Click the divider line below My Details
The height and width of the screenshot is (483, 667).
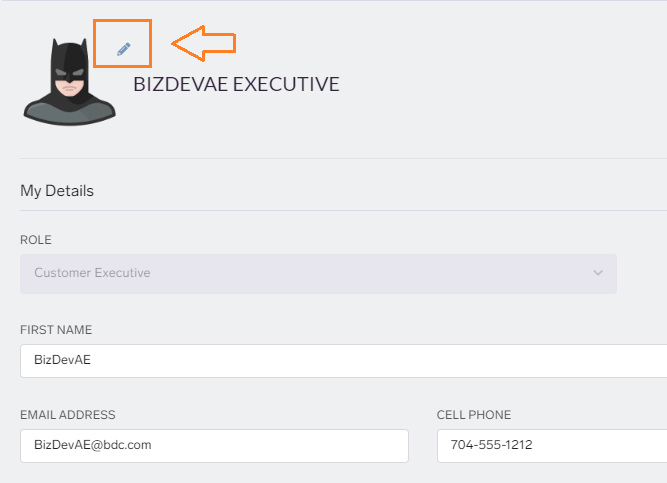pos(344,210)
